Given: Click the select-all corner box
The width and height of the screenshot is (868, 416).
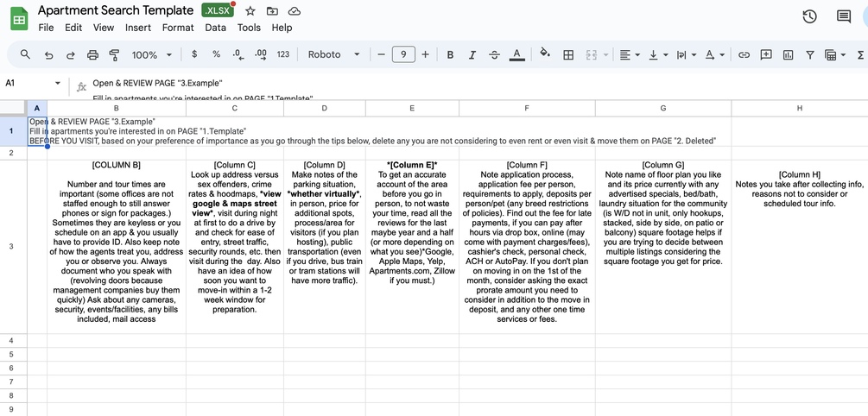Looking at the screenshot, I should click(13, 109).
